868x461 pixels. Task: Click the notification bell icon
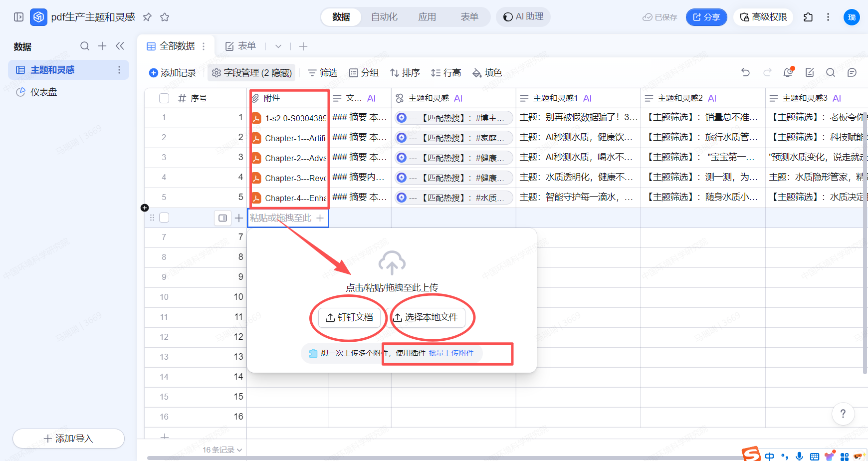tap(788, 72)
